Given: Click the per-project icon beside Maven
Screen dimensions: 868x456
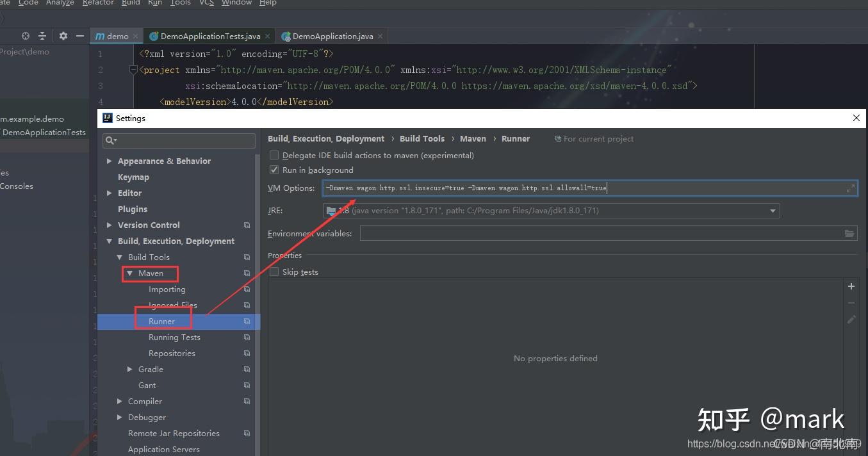Looking at the screenshot, I should click(247, 273).
